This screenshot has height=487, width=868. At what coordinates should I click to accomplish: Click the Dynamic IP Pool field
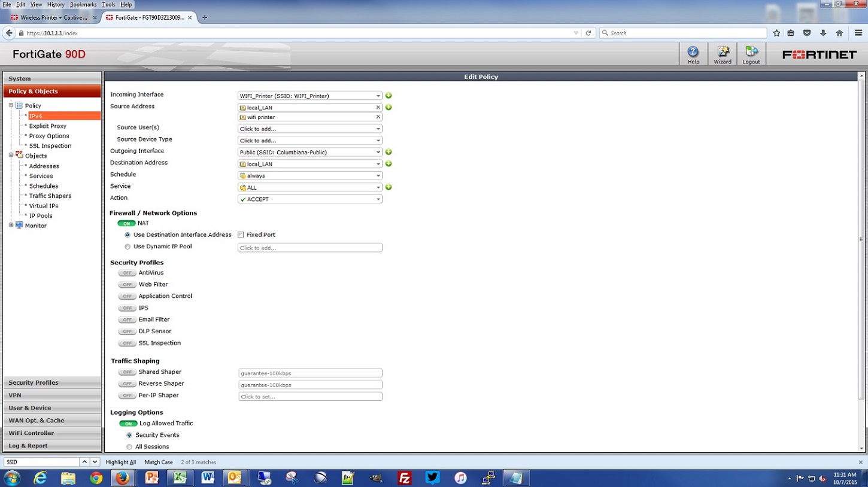(310, 248)
